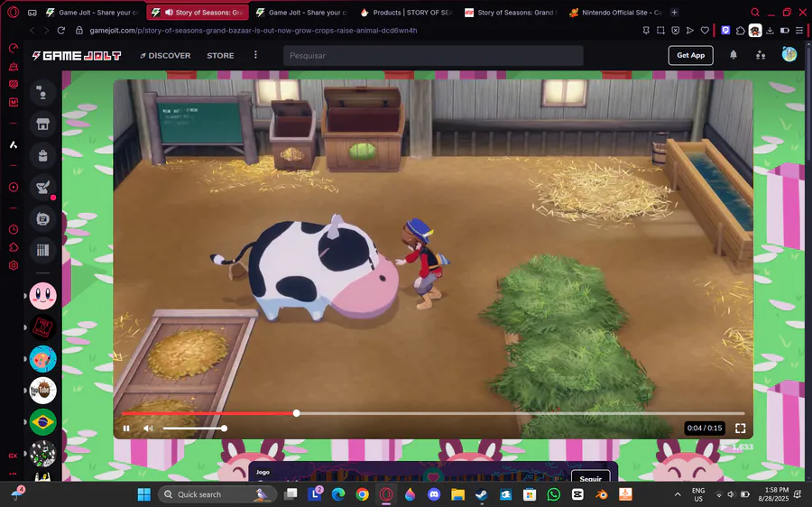
Task: Open the Discover page
Action: [165, 55]
